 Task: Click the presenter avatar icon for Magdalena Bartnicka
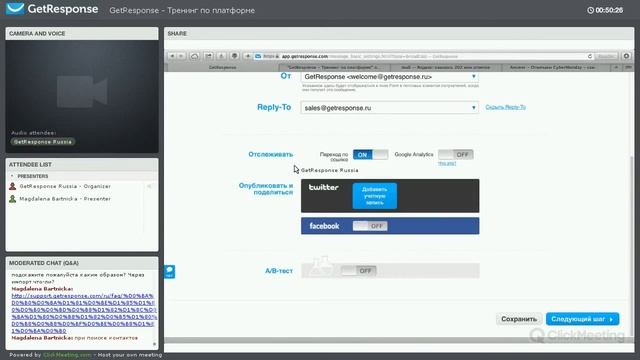[x=13, y=199]
